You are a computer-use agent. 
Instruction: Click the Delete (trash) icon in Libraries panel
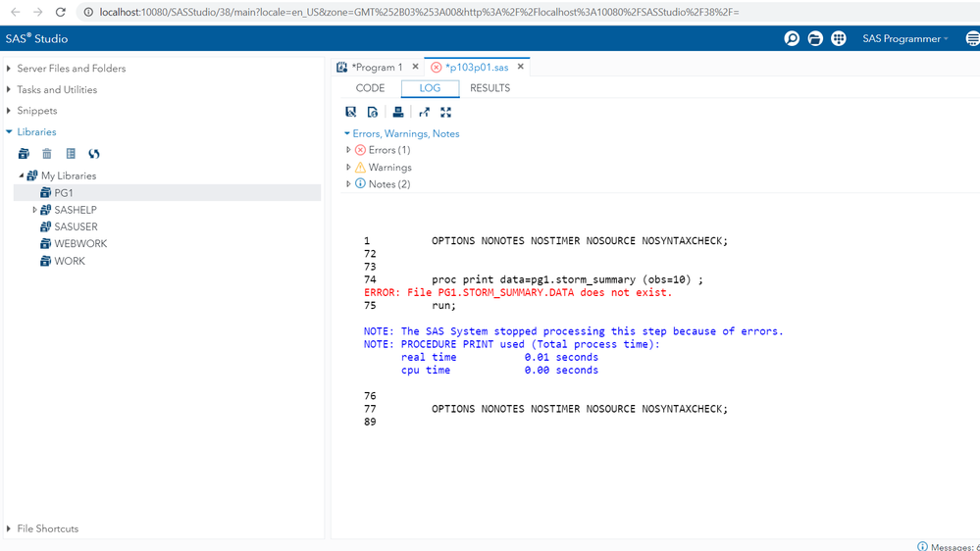click(47, 154)
